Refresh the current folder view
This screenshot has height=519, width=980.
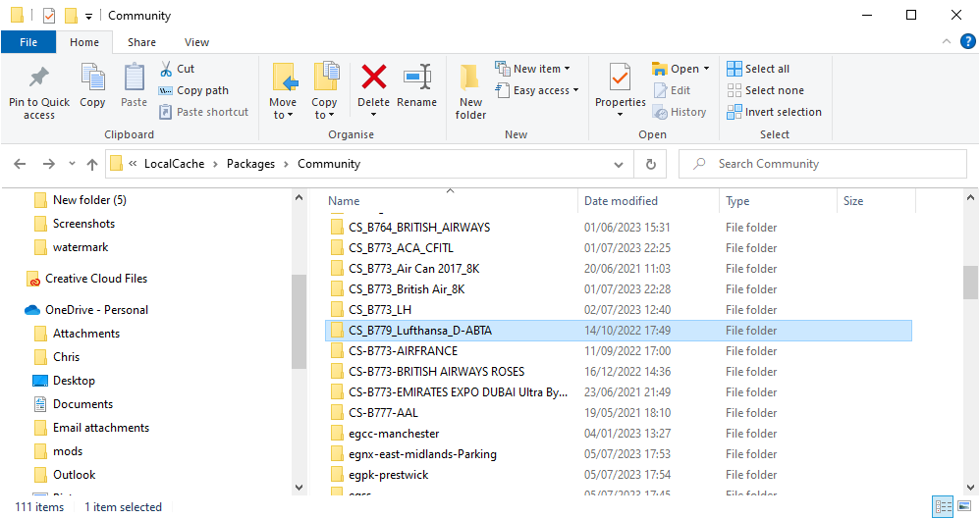650,164
